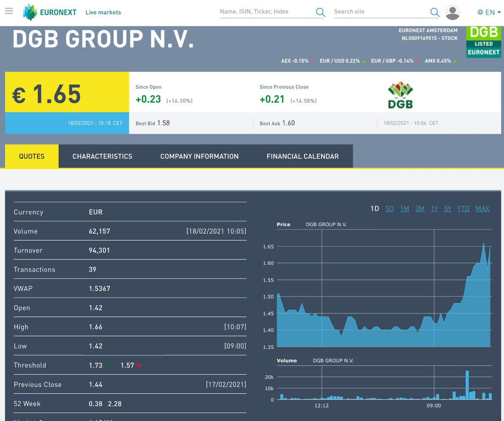
Task: Click the High value 1.66
Action: tap(96, 327)
